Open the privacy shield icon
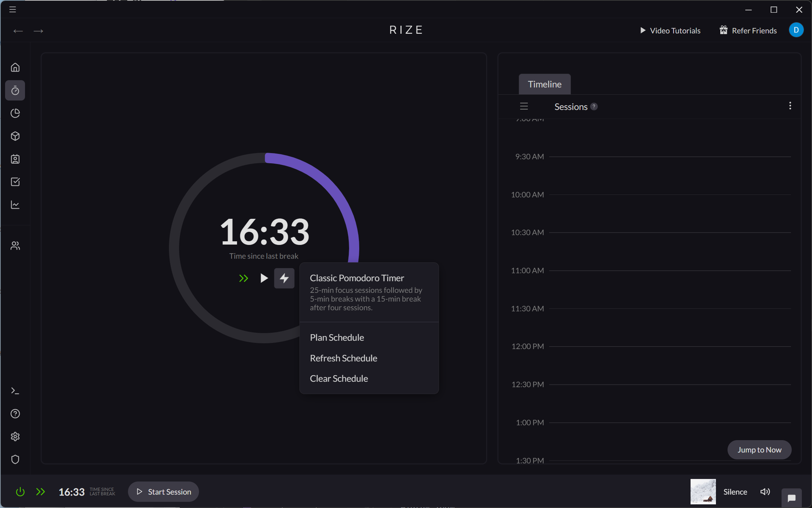This screenshot has height=508, width=812. tap(15, 459)
